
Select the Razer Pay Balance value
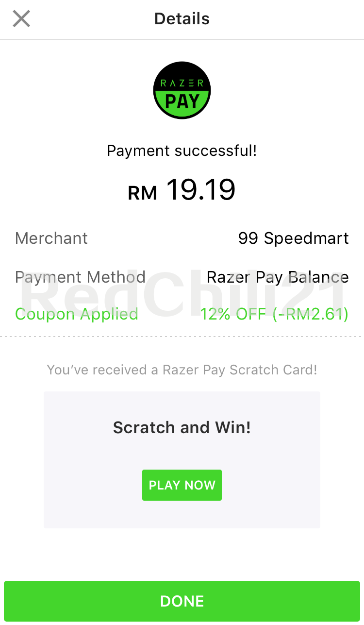click(278, 277)
